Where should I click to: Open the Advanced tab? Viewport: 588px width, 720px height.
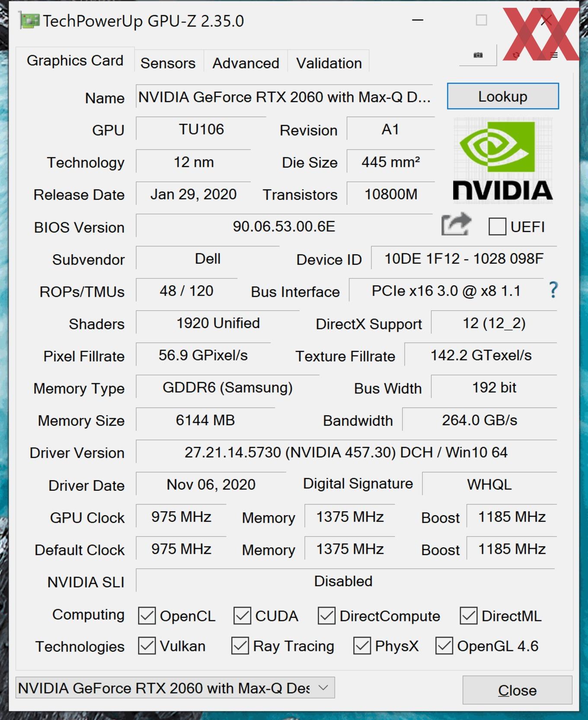pyautogui.click(x=246, y=63)
